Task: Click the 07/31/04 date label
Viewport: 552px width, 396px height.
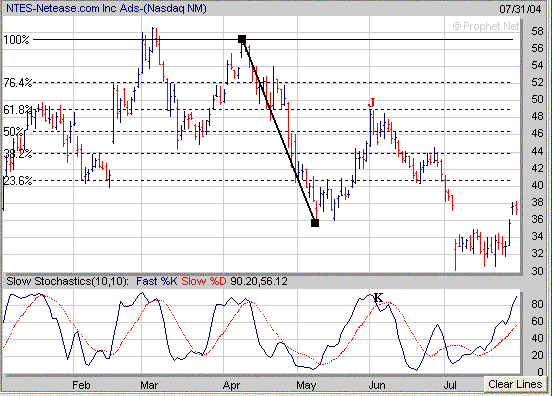Action: coord(520,8)
